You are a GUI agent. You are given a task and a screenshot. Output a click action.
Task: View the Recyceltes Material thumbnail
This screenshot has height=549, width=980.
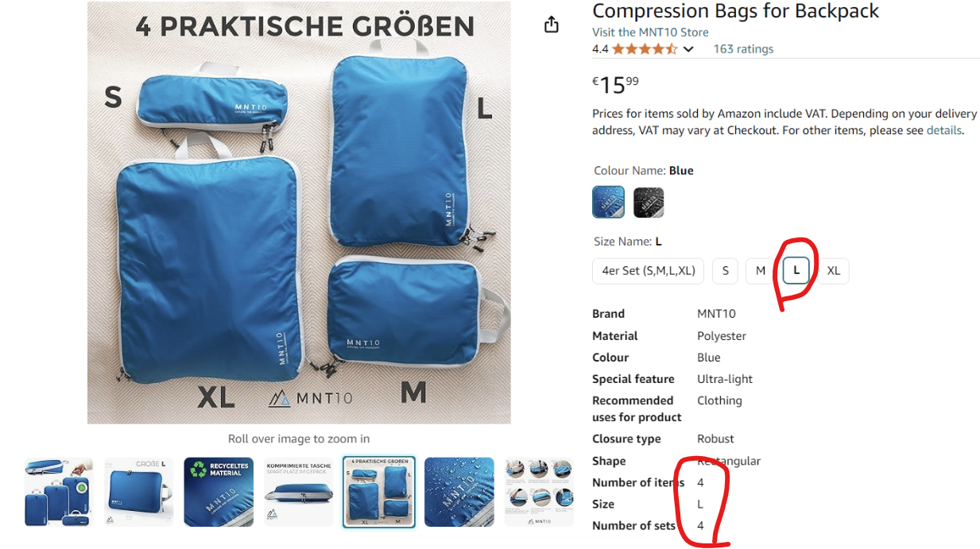coord(219,492)
